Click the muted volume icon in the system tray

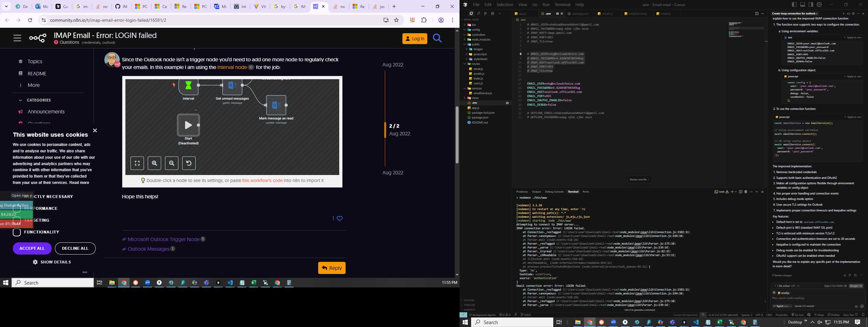[820, 322]
